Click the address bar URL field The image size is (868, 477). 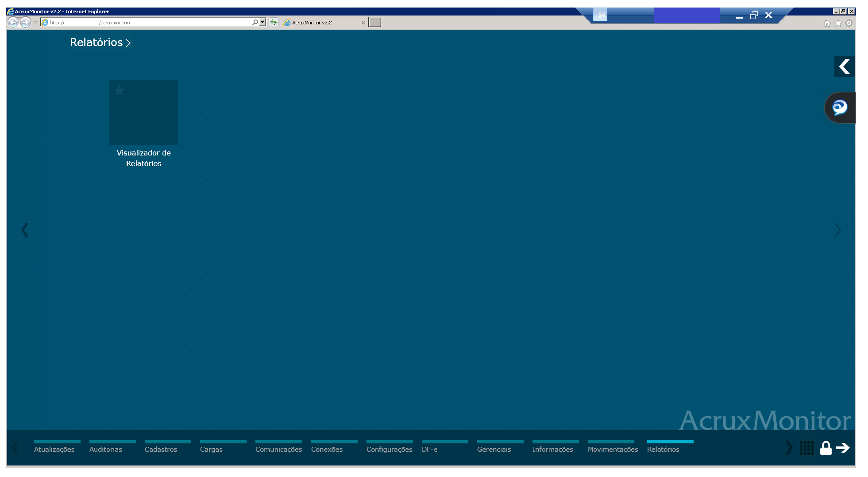pyautogui.click(x=146, y=22)
